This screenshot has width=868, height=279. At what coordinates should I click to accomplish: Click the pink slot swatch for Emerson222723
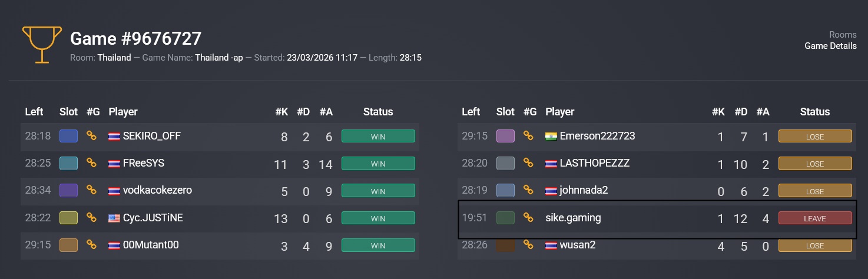[x=505, y=136]
